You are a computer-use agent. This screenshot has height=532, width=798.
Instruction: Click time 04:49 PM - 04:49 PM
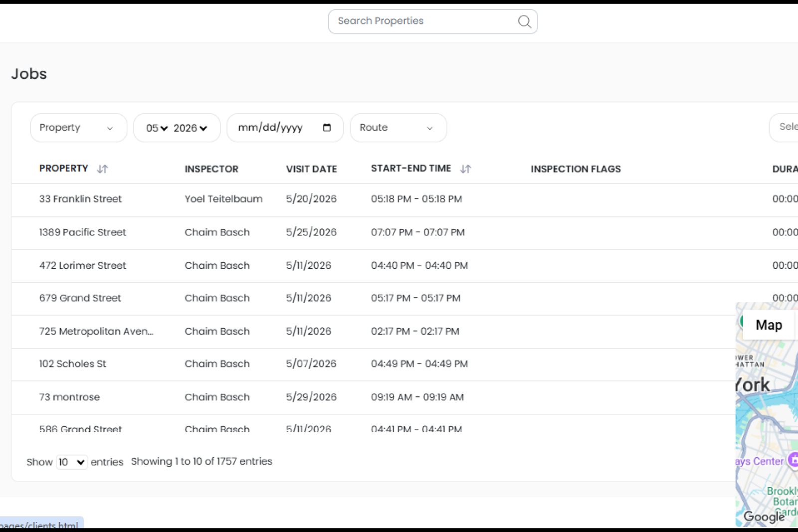click(419, 364)
